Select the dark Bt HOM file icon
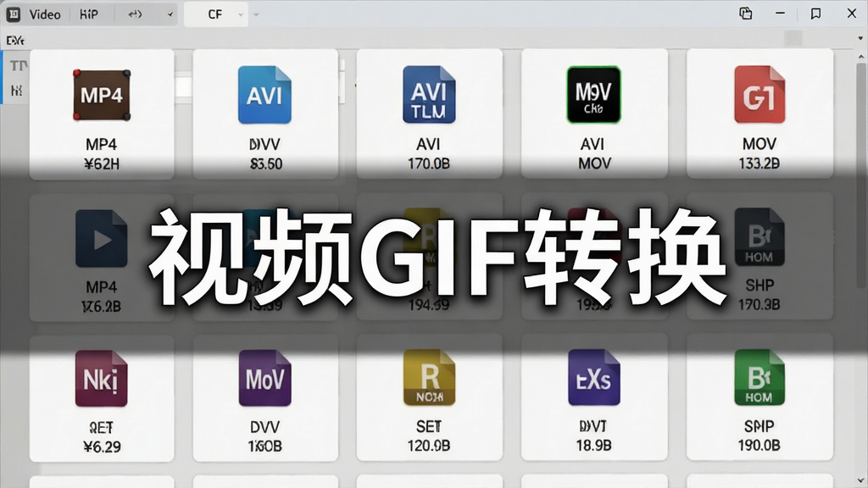This screenshot has width=868, height=488. [759, 237]
